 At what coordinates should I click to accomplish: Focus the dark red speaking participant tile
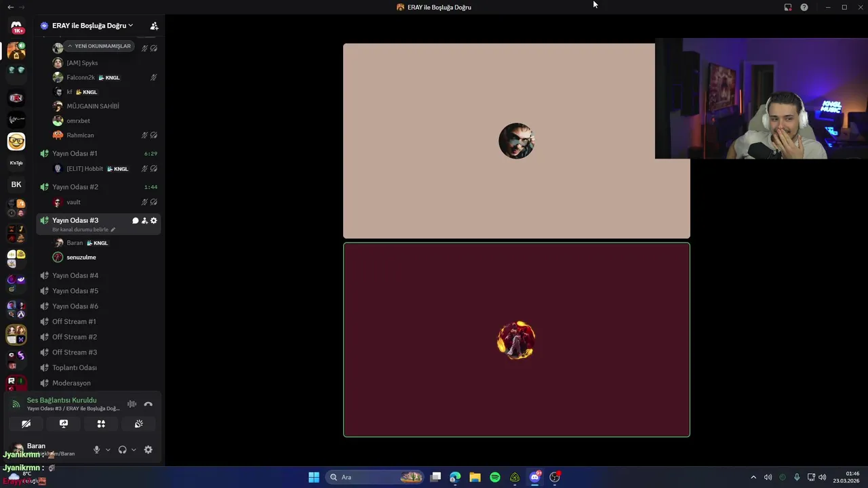[517, 340]
